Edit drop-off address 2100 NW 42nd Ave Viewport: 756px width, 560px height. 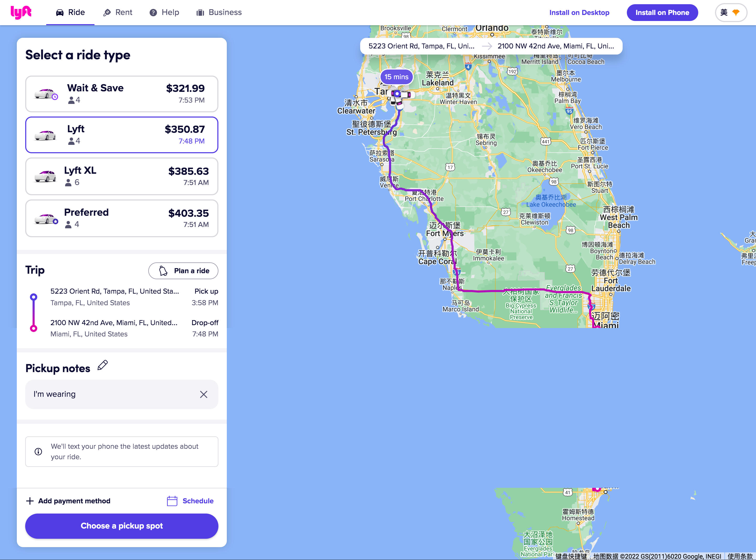click(x=114, y=323)
